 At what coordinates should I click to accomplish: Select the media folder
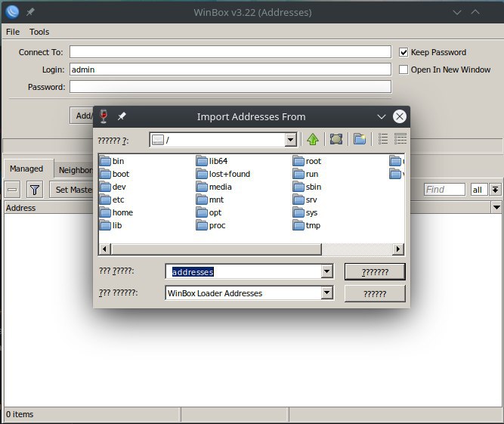(x=214, y=187)
